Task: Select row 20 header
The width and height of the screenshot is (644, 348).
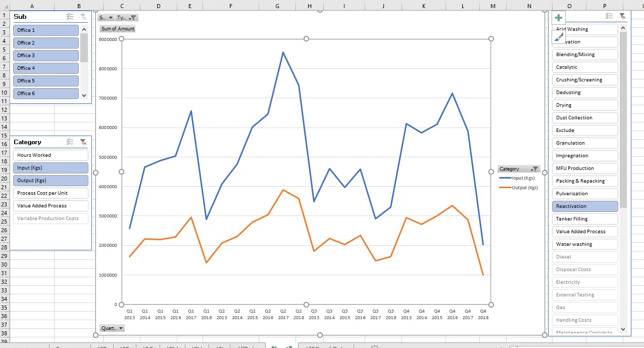Action: click(x=5, y=178)
